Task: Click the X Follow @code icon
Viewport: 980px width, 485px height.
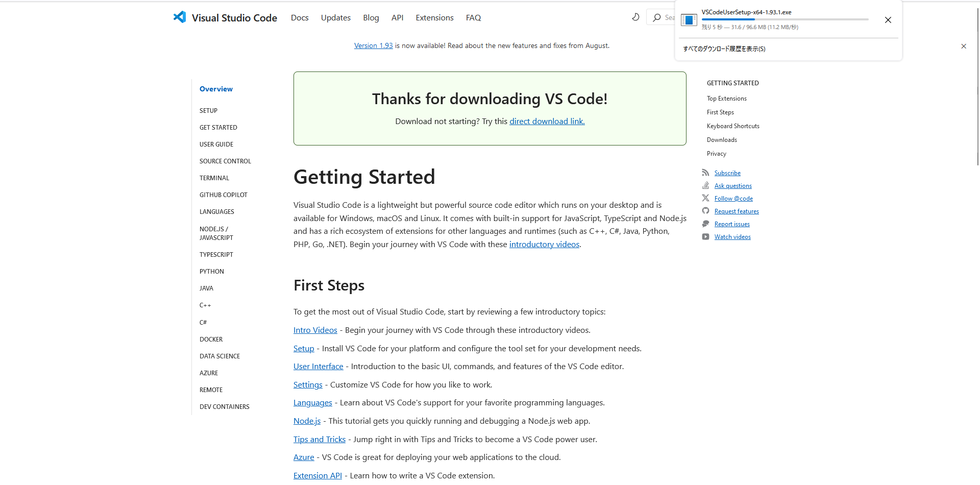Action: tap(705, 198)
